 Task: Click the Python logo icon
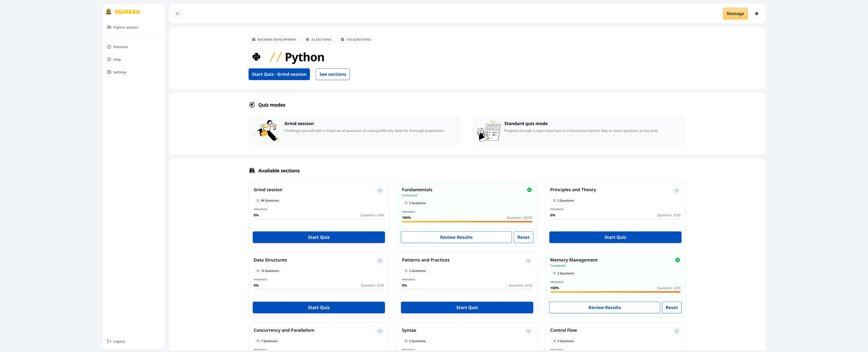pyautogui.click(x=256, y=57)
